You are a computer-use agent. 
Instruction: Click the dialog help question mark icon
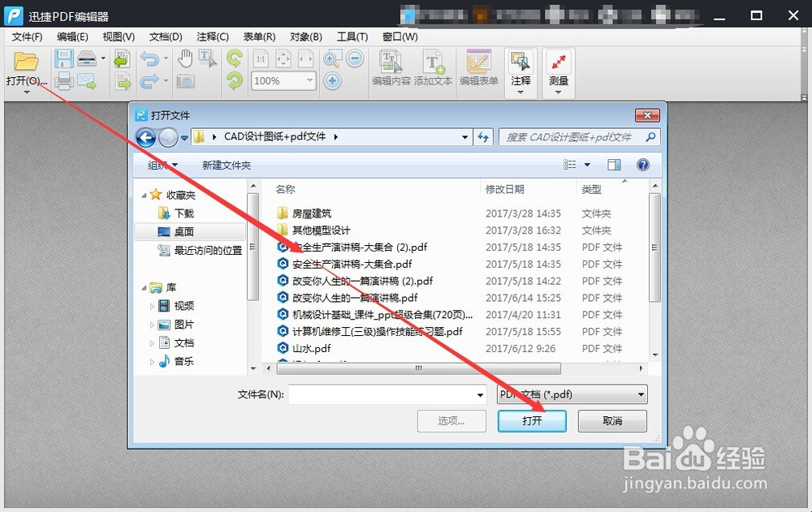point(642,165)
